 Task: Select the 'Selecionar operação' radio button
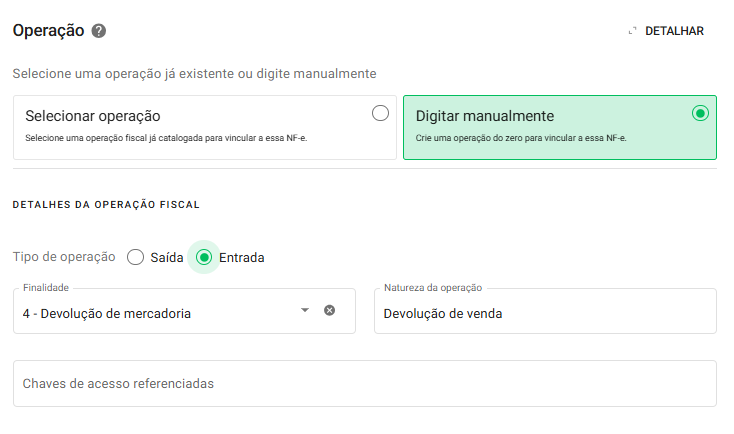380,114
